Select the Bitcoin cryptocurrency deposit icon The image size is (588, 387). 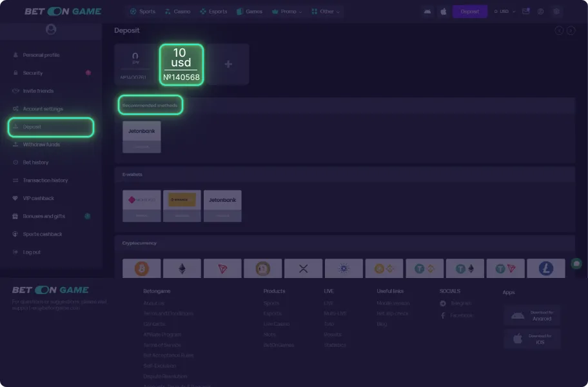141,268
